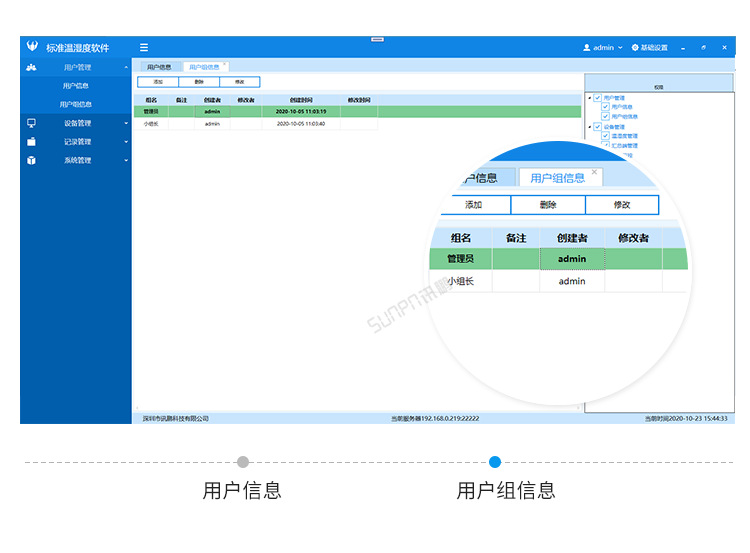Click the 备注 column header
750x553 pixels.
tap(181, 100)
